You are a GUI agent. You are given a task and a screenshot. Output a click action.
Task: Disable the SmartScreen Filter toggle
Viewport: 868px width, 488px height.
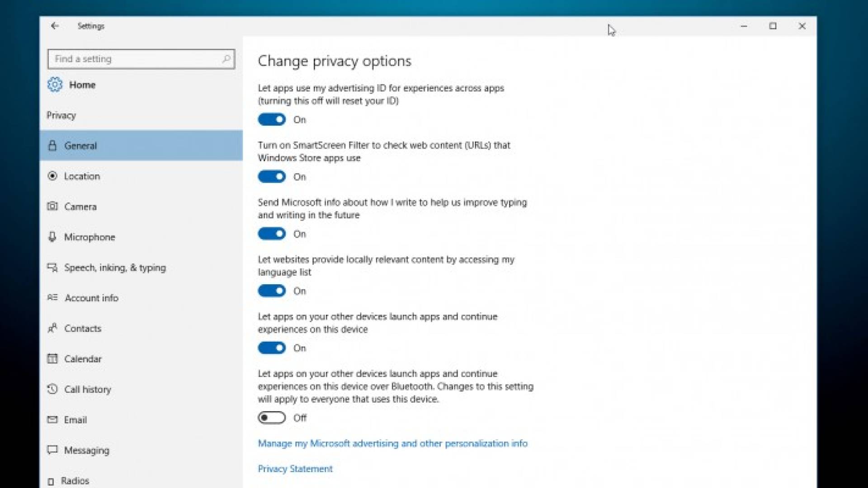[x=272, y=177]
